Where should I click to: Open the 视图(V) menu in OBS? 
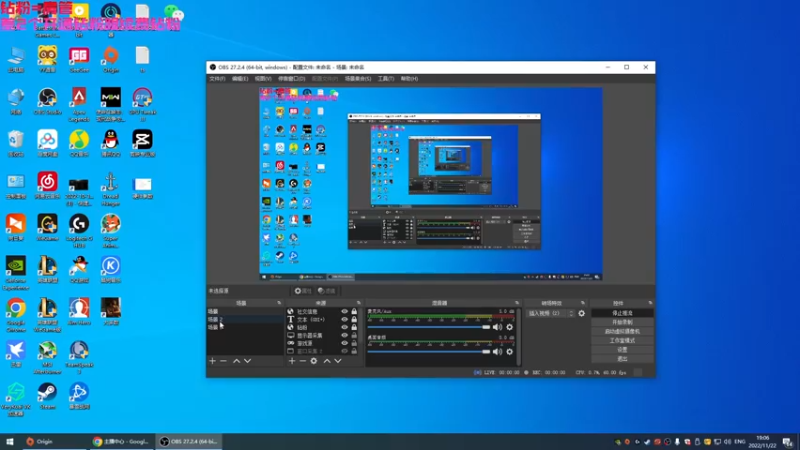263,79
